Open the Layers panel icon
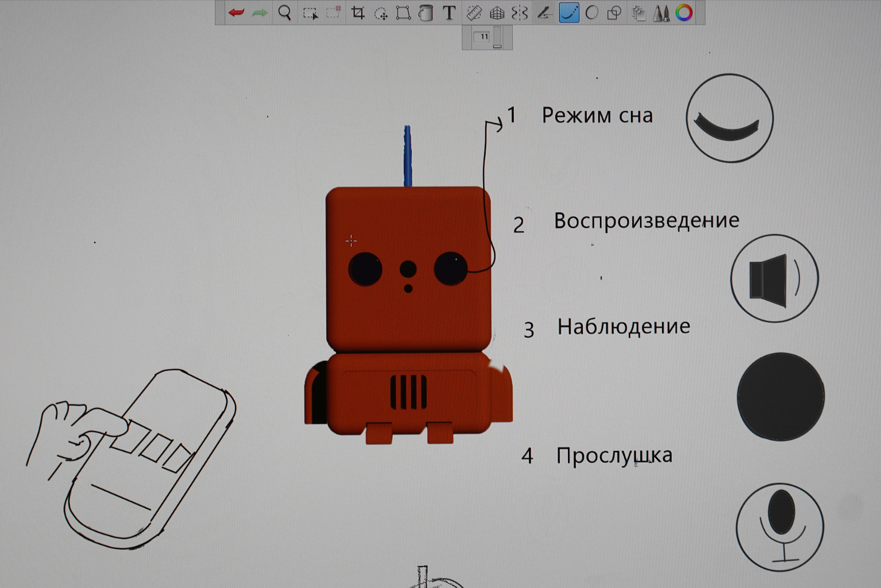This screenshot has height=588, width=881. tap(639, 13)
